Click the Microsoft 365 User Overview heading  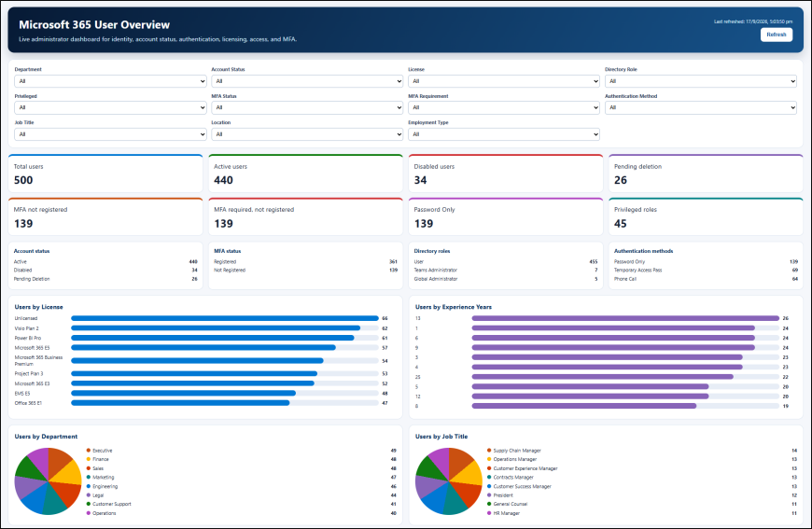click(x=94, y=25)
